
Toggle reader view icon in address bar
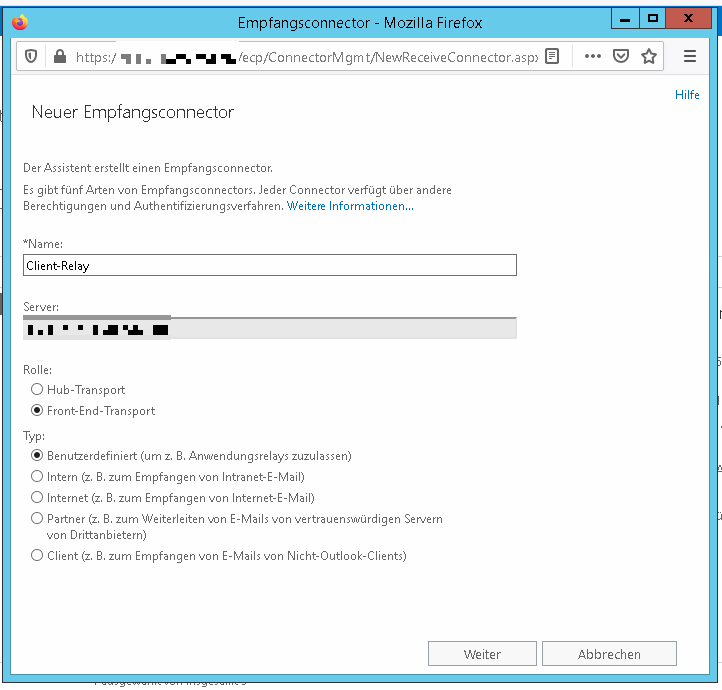click(552, 57)
